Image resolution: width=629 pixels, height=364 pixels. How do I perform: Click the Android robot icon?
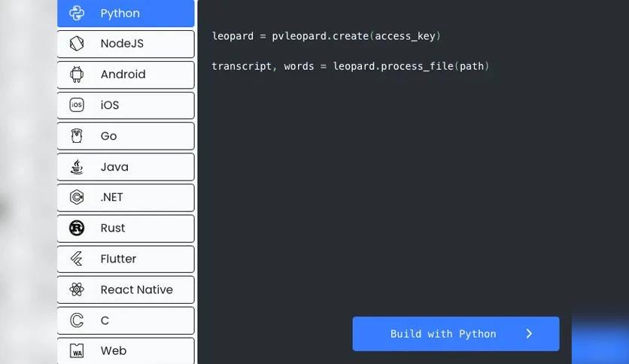77,74
